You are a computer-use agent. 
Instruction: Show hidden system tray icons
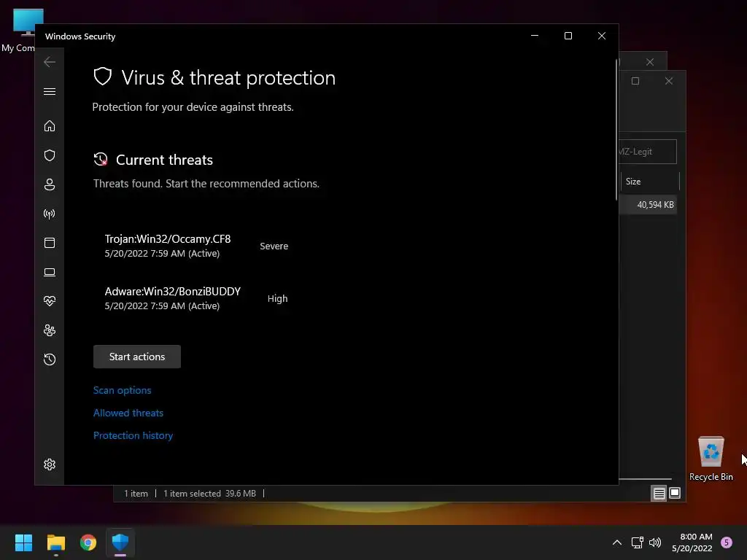616,542
